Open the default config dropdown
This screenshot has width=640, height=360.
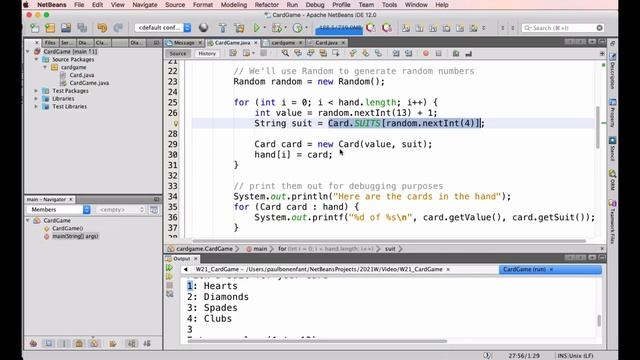(163, 28)
